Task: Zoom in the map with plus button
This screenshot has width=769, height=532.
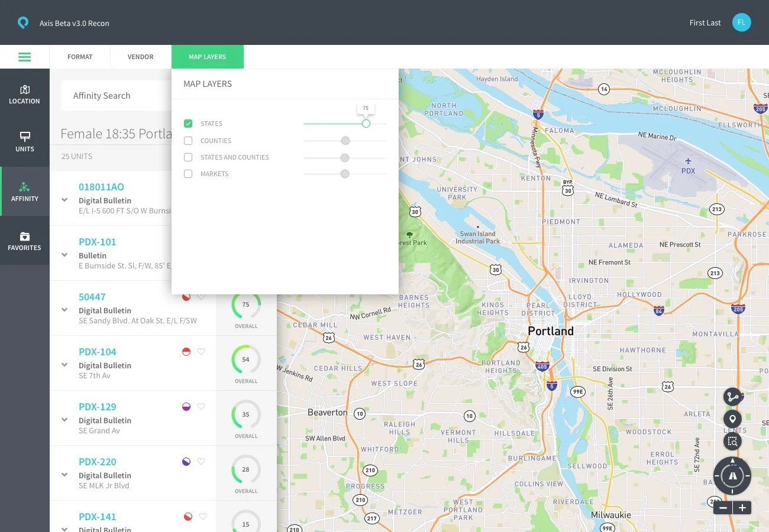Action: click(742, 508)
